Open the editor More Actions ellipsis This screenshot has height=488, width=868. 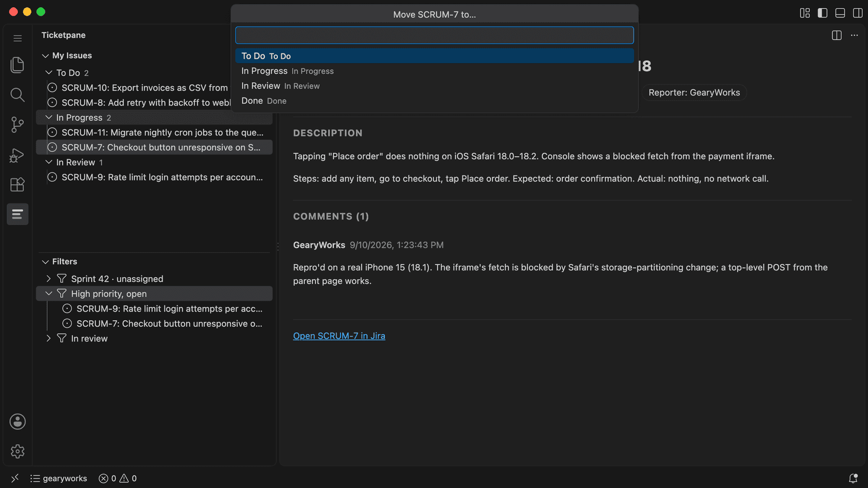coord(854,35)
